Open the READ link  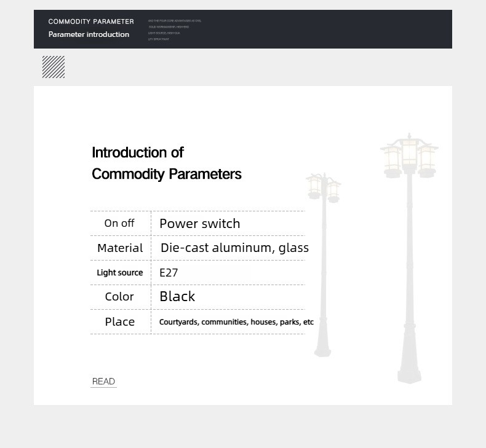pyautogui.click(x=103, y=382)
